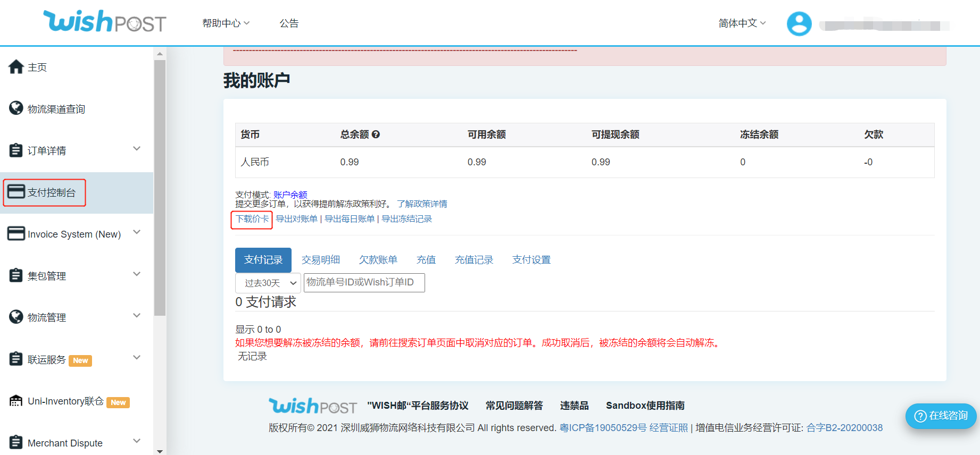Click the sidebar vertical scrollbar thumb
This screenshot has height=455, width=980.
160,188
